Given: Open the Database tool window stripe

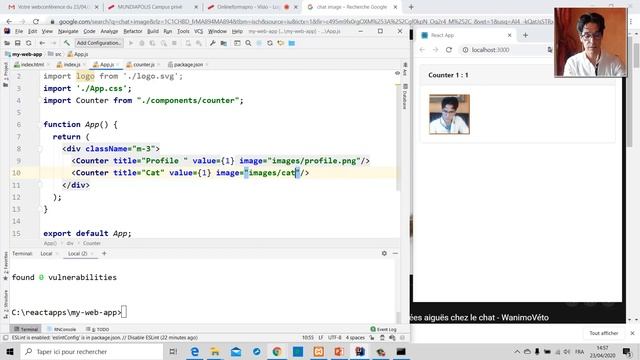Looking at the screenshot, I should [405, 97].
